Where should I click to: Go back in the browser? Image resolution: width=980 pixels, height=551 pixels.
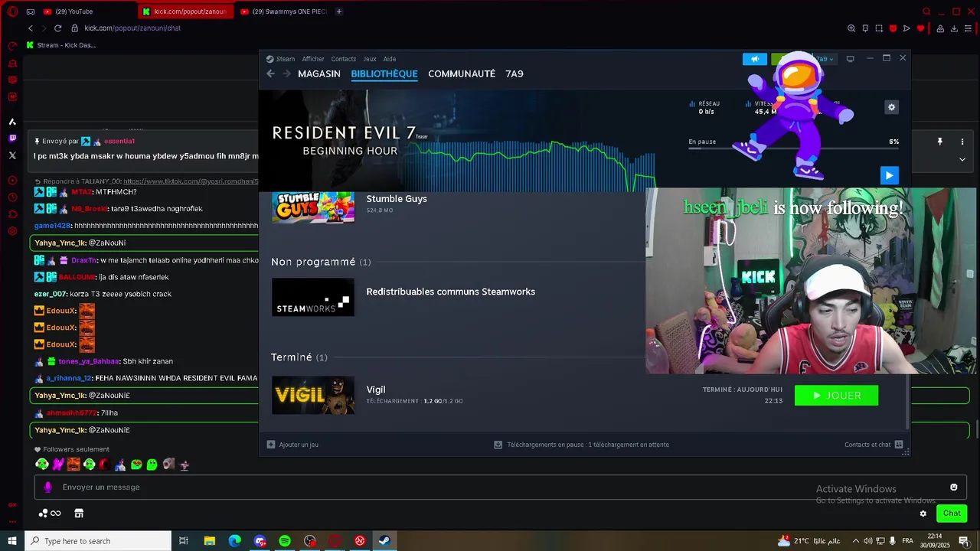pos(31,28)
